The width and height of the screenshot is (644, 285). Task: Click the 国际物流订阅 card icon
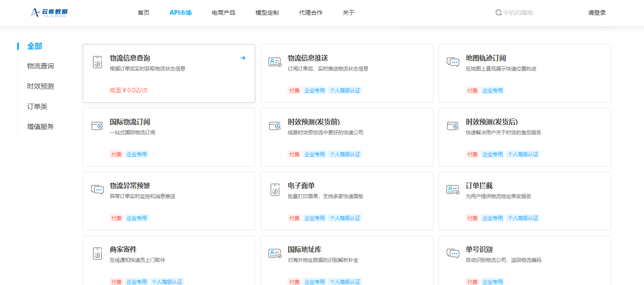pos(97,126)
